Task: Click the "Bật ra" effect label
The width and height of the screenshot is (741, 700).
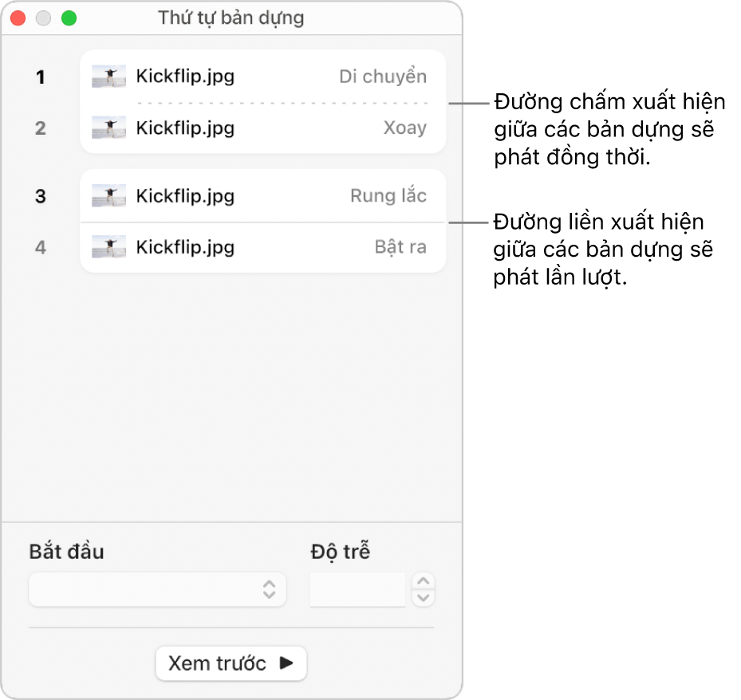Action: (x=400, y=246)
